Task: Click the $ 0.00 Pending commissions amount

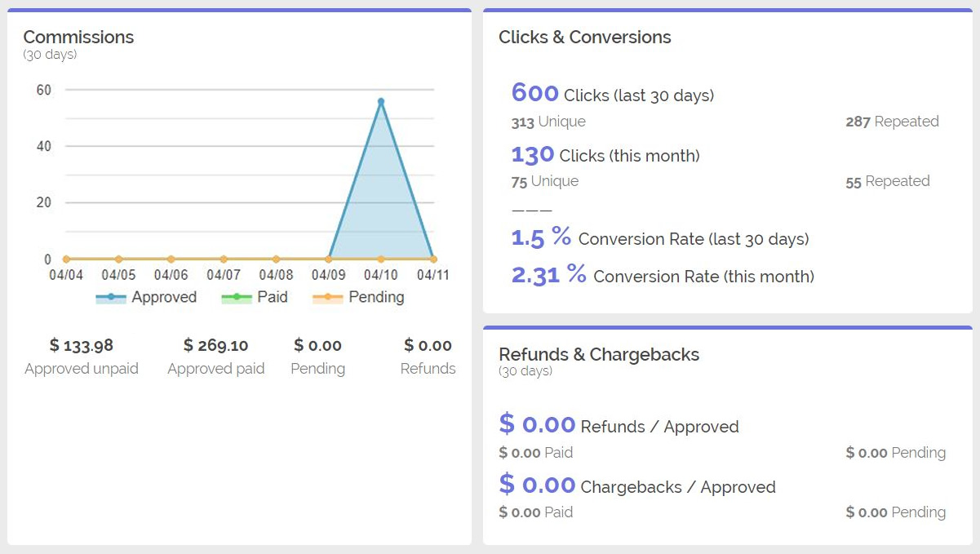Action: pyautogui.click(x=317, y=346)
